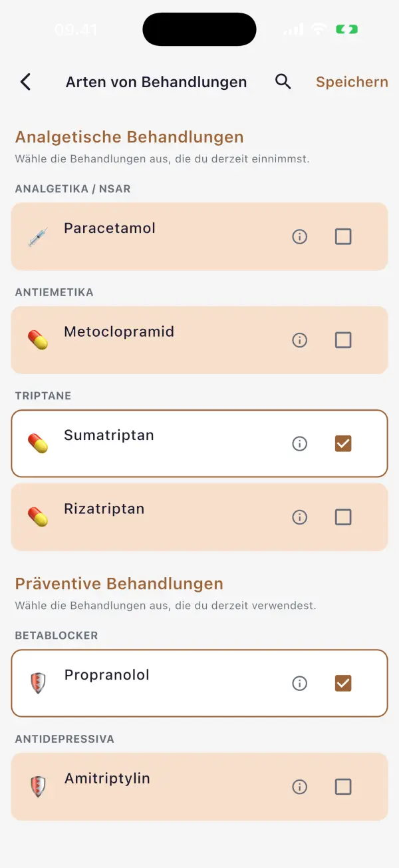Check the Paracetamol checkbox
The width and height of the screenshot is (399, 868).
click(343, 236)
